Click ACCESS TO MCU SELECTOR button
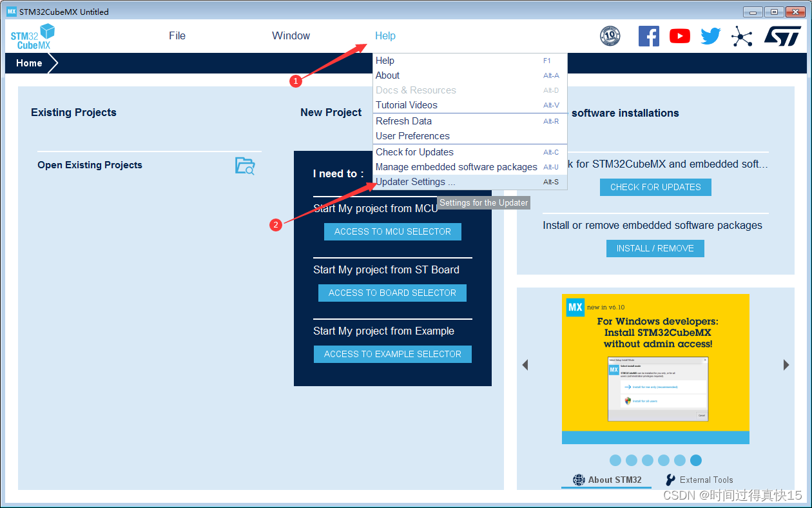812x508 pixels. tap(392, 231)
